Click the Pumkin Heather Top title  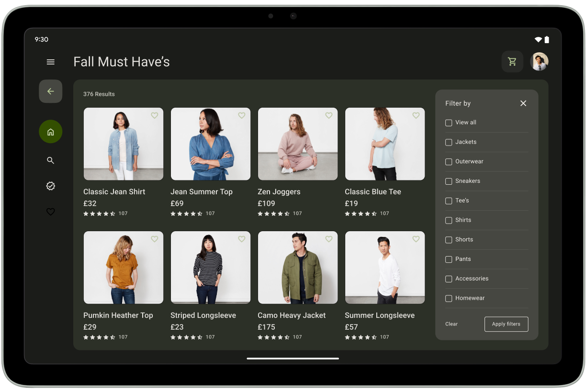coord(118,315)
